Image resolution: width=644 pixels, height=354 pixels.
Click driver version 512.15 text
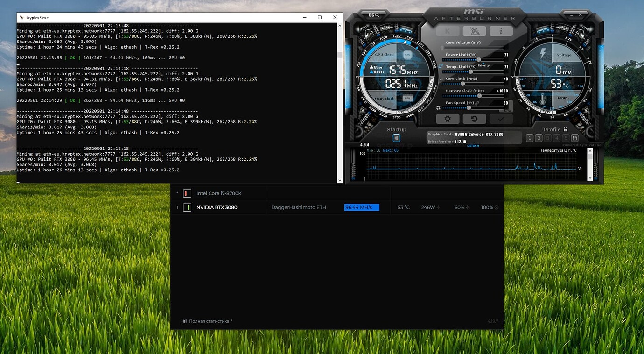[460, 142]
